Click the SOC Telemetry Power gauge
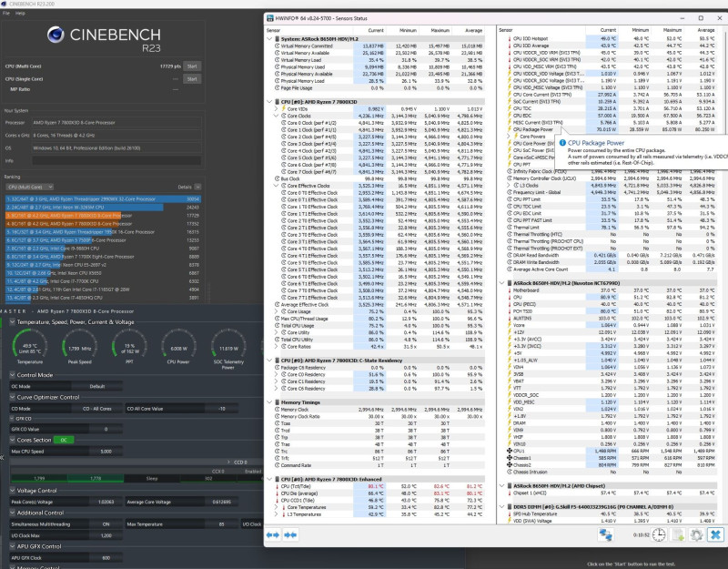Screen dimensions: 728x569 228,346
